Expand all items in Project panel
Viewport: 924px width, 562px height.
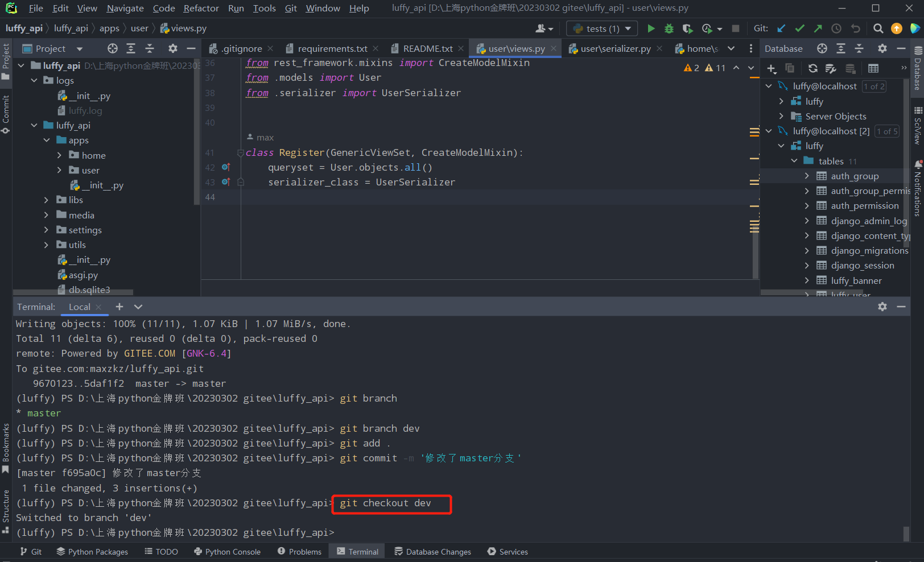pos(131,48)
